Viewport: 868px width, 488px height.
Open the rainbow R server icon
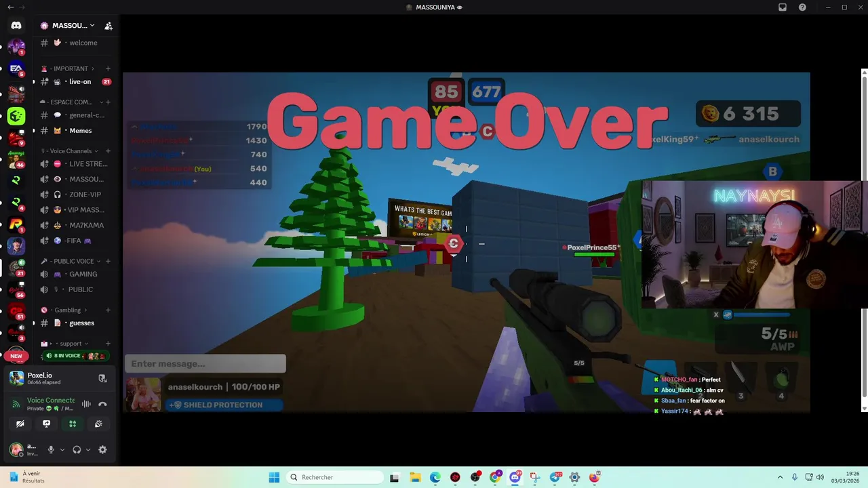point(16,224)
